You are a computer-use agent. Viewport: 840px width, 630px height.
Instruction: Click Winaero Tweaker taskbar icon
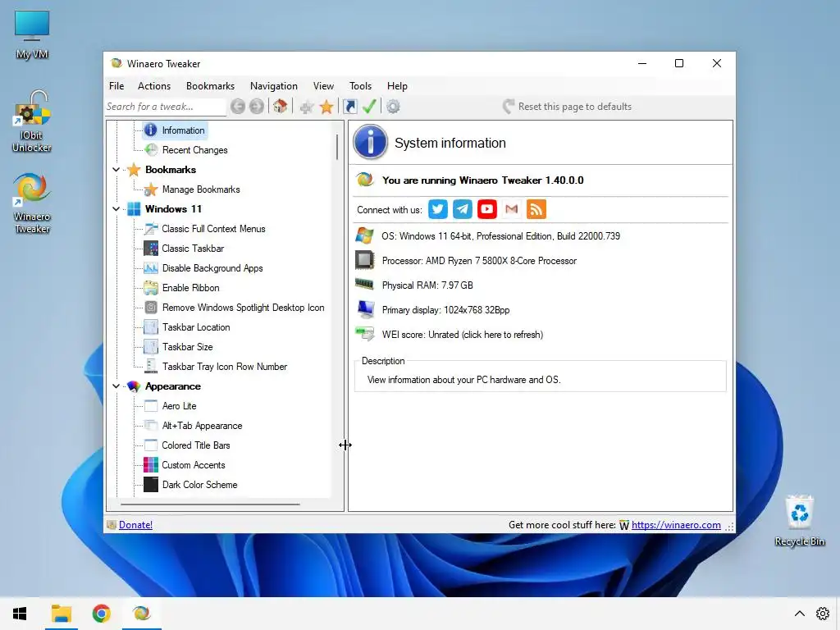141,614
